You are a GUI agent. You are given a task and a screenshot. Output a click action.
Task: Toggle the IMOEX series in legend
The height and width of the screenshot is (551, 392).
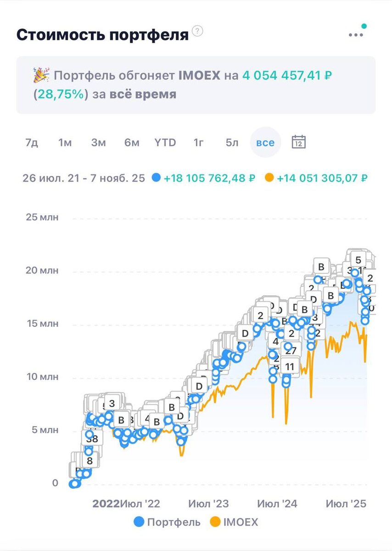tap(234, 522)
